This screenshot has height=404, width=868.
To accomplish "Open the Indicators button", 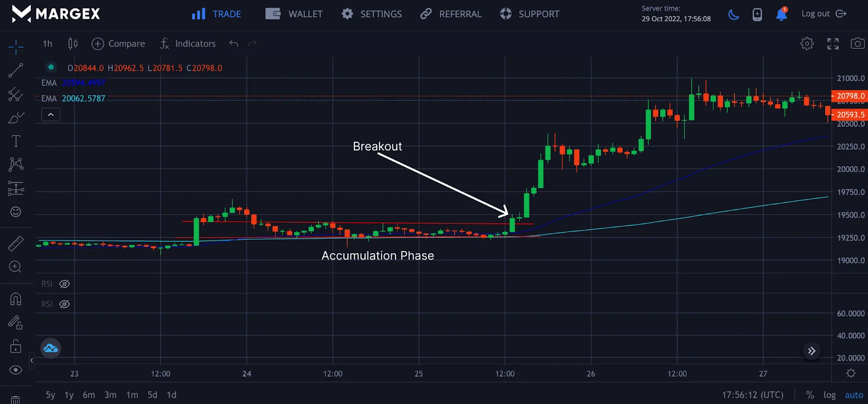I will [x=188, y=43].
